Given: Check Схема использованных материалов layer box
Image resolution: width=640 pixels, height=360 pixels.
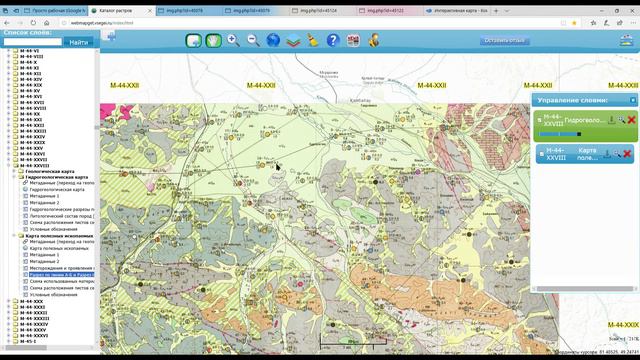Looking at the screenshot, I should [x=25, y=281].
